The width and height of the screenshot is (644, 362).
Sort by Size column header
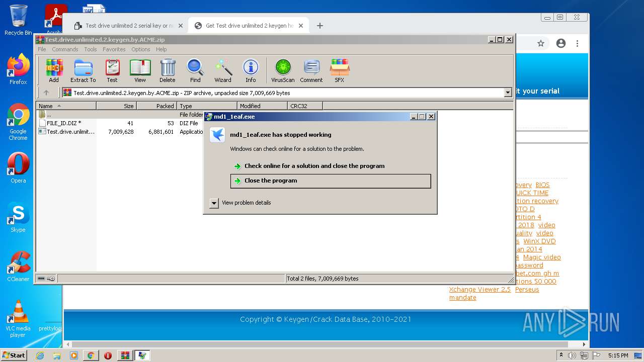pyautogui.click(x=116, y=106)
